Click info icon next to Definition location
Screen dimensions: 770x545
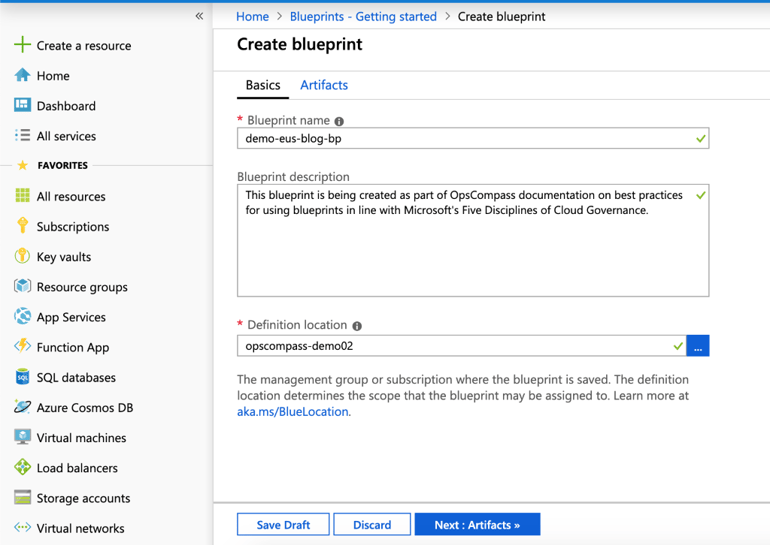[357, 326]
